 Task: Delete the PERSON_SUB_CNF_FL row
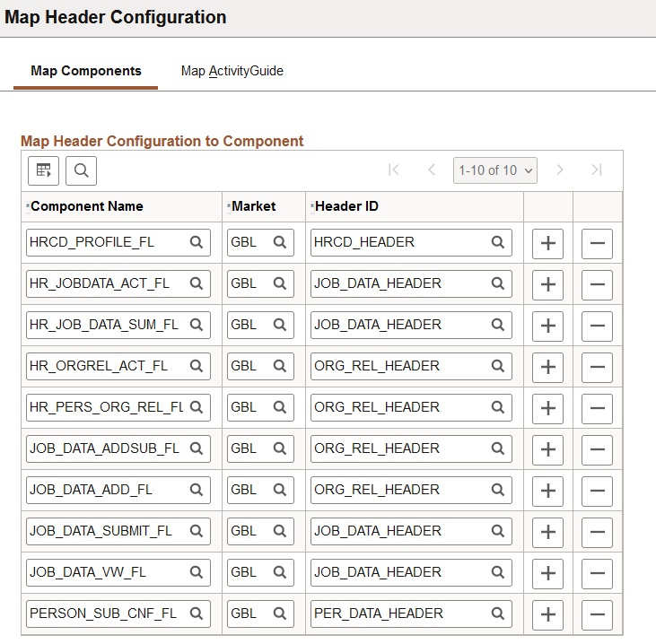[597, 614]
